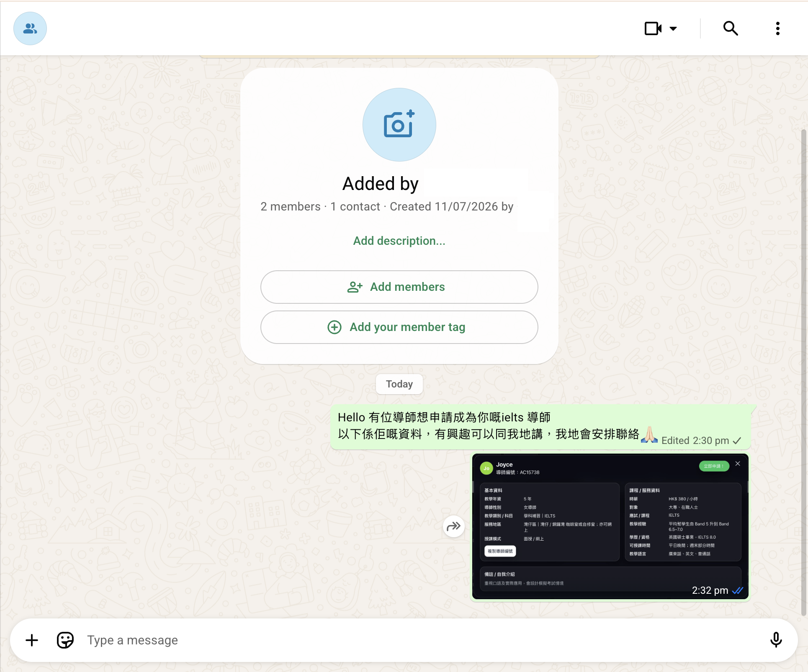The height and width of the screenshot is (672, 808).
Task: Focus the Type a message field
Action: point(423,640)
